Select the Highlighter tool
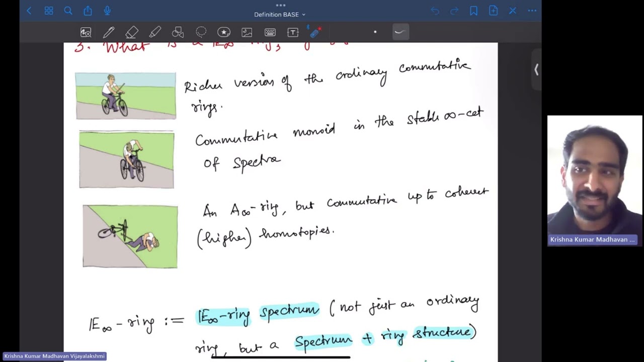The height and width of the screenshot is (362, 644). 155,33
